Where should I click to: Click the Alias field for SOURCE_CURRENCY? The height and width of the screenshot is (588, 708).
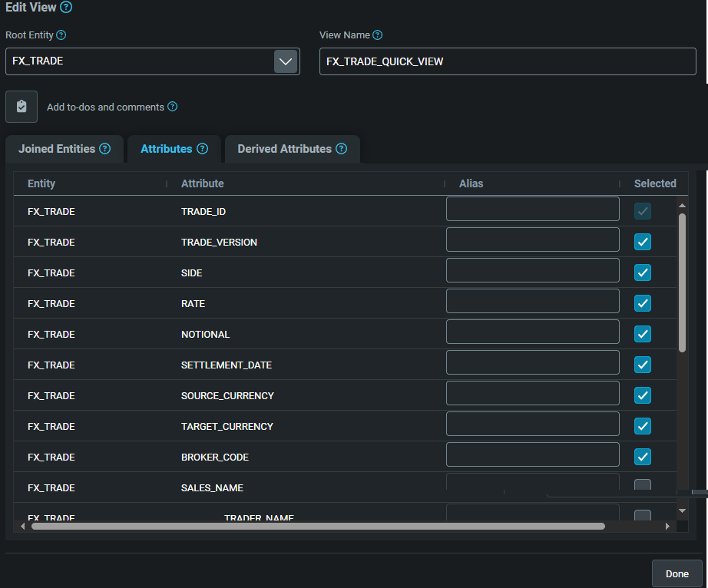click(532, 392)
